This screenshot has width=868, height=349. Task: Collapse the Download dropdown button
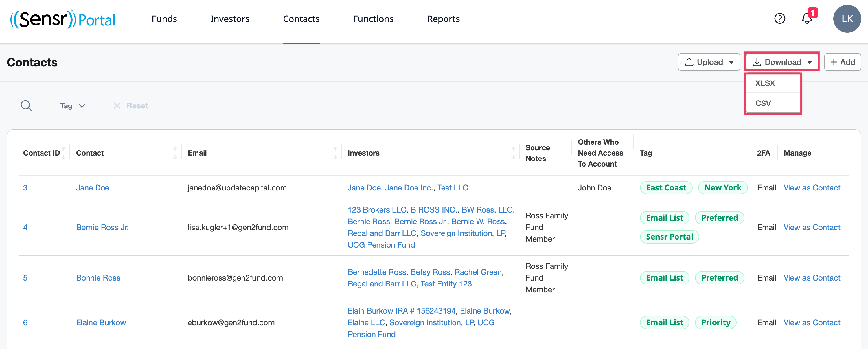pos(782,62)
